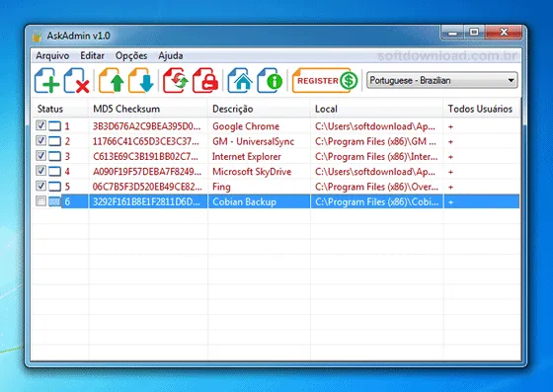Click the window icon in GM - UniversalSync row
Image resolution: width=553 pixels, height=392 pixels.
pyautogui.click(x=54, y=141)
